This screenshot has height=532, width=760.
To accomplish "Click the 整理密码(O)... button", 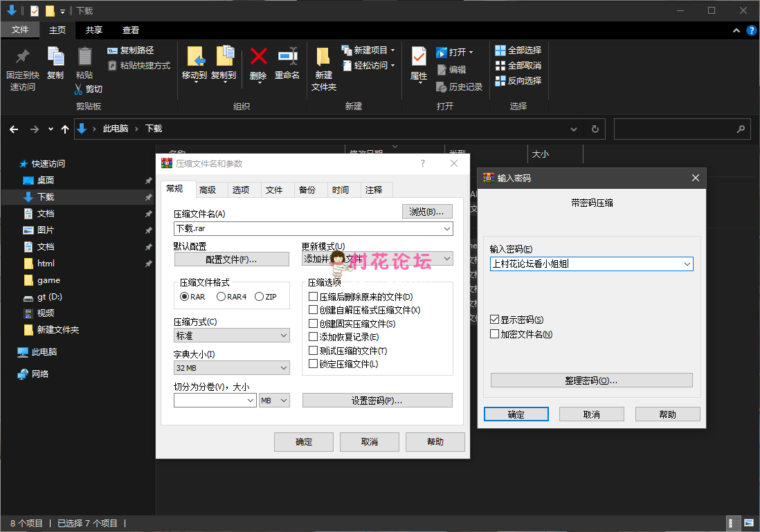I will [591, 380].
